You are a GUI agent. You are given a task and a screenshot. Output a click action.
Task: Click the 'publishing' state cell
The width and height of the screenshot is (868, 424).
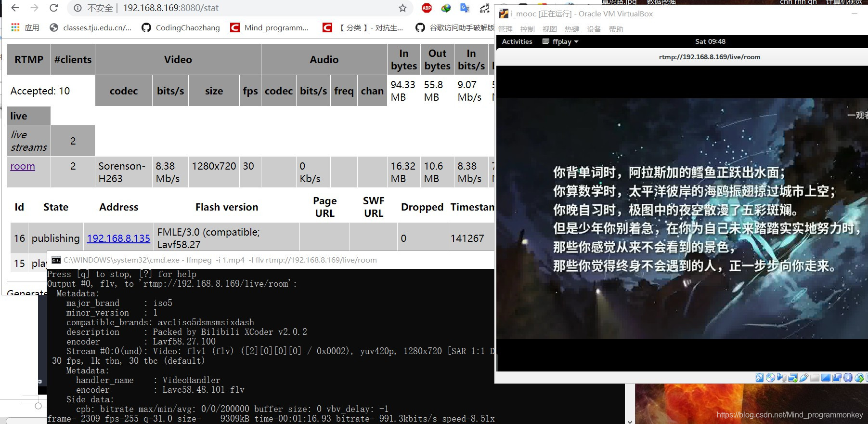coord(56,238)
